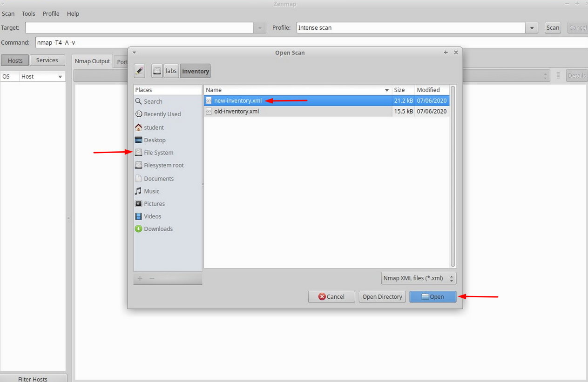Expand the Profile dropdown arrow
The image size is (588, 382).
click(x=532, y=28)
